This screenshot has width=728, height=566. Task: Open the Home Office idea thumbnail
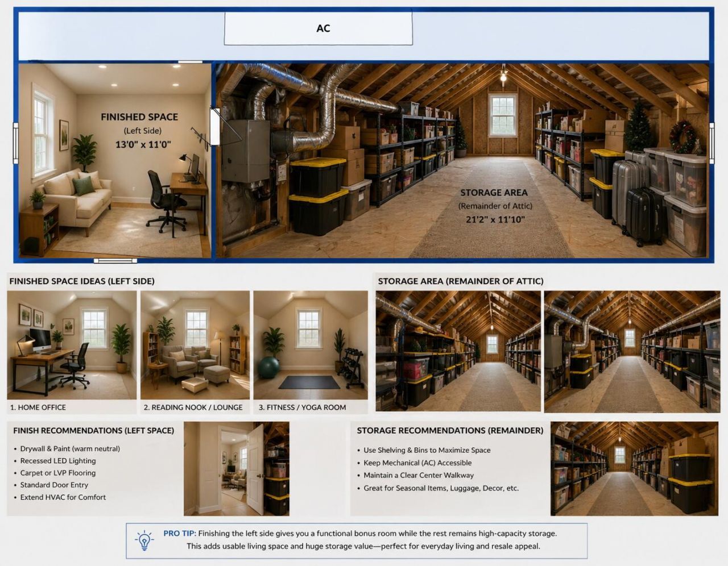click(72, 345)
